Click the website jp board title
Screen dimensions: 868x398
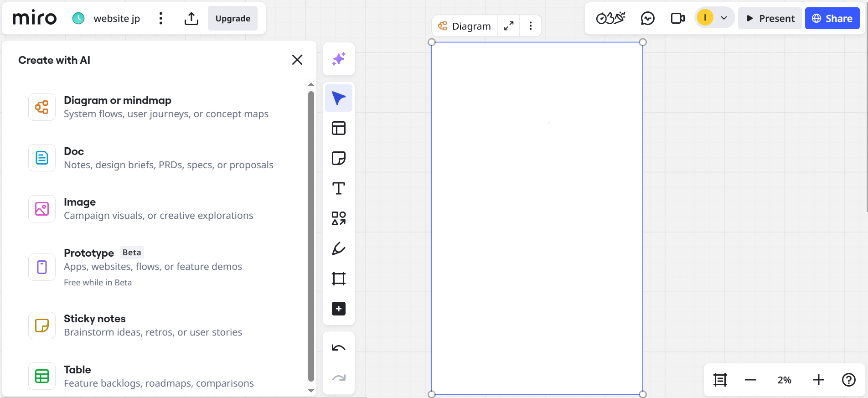click(117, 18)
